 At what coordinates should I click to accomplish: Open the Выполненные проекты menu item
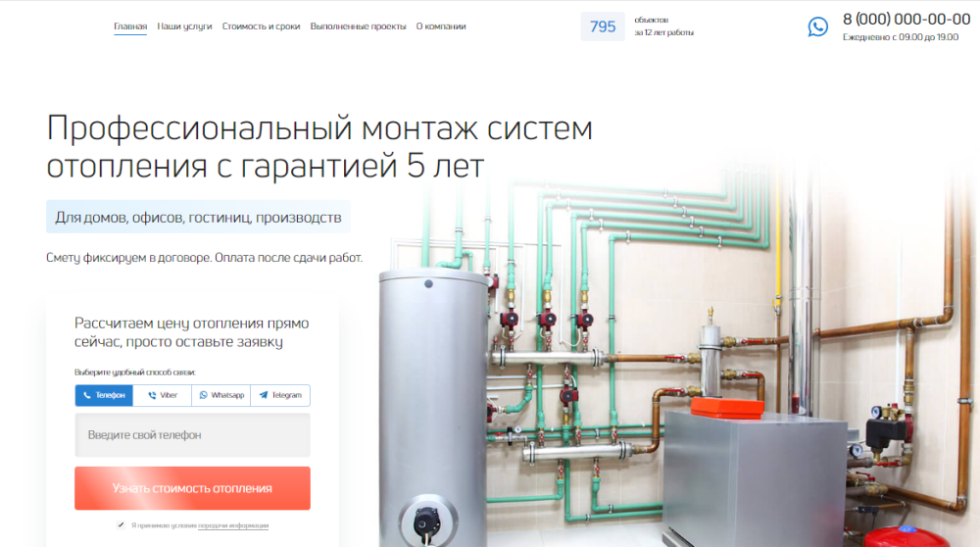pos(358,26)
